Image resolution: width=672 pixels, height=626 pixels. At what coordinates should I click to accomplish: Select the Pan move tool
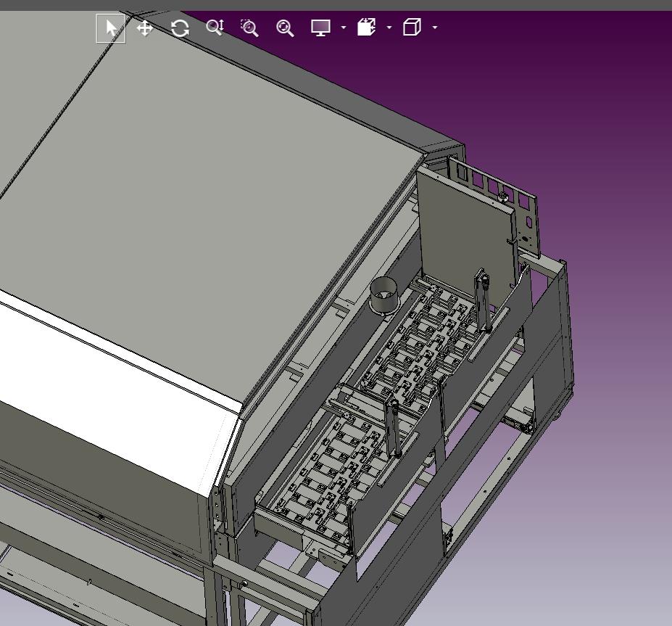(x=145, y=28)
